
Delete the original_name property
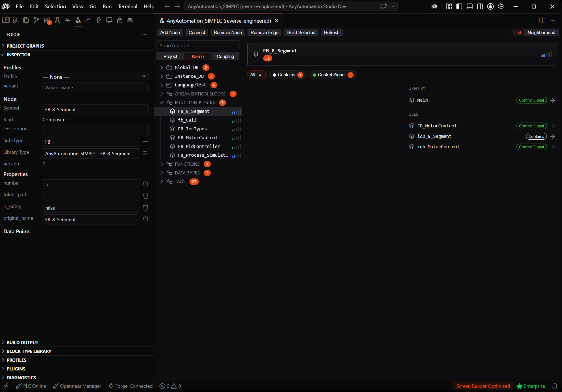pyautogui.click(x=146, y=219)
